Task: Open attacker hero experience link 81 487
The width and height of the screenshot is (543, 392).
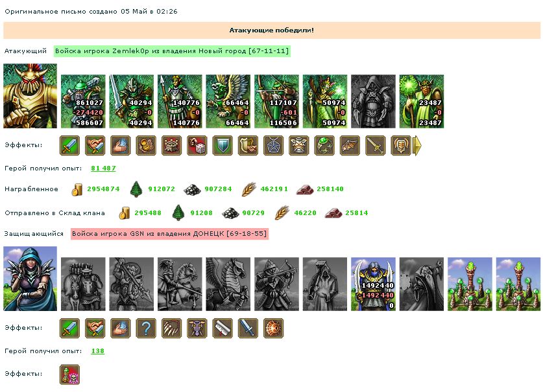Action: tap(103, 168)
